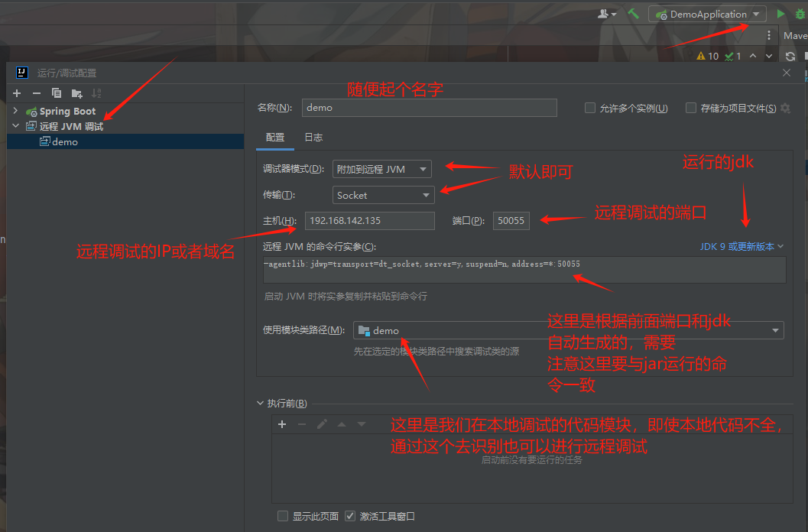Screen dimensions: 808x532
Task: Move before-launch task down arrow
Action: 362,424
